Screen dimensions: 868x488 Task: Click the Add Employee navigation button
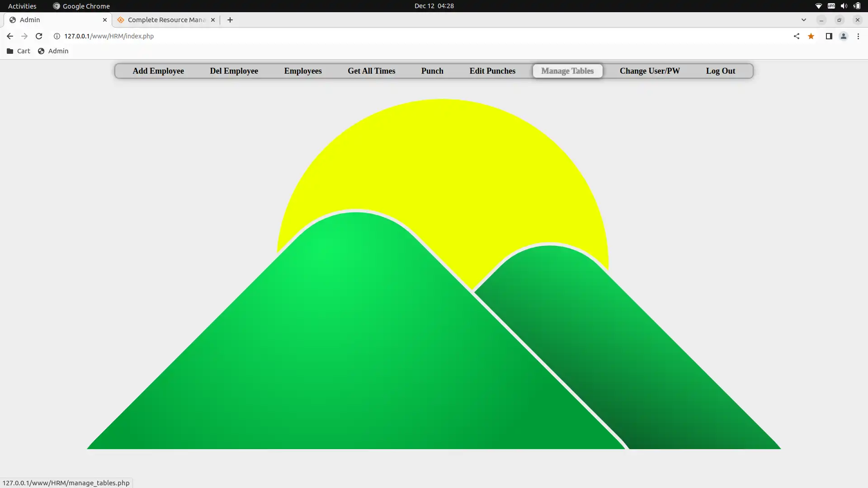[158, 70]
